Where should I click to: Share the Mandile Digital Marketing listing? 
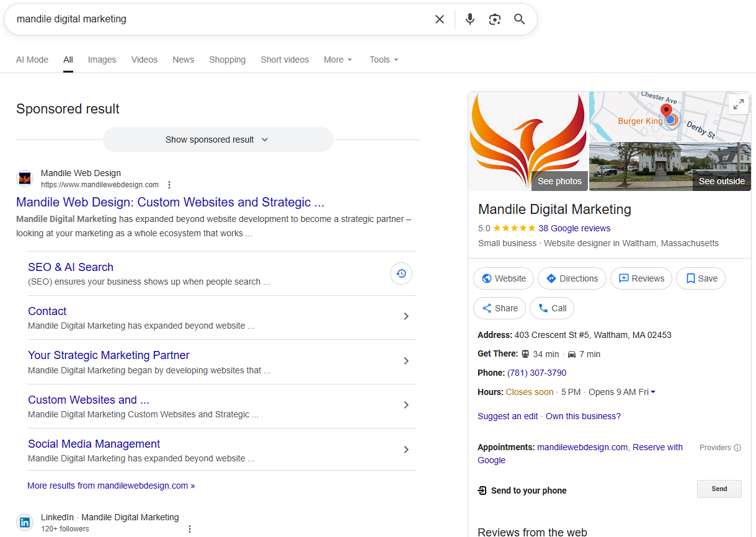(499, 308)
